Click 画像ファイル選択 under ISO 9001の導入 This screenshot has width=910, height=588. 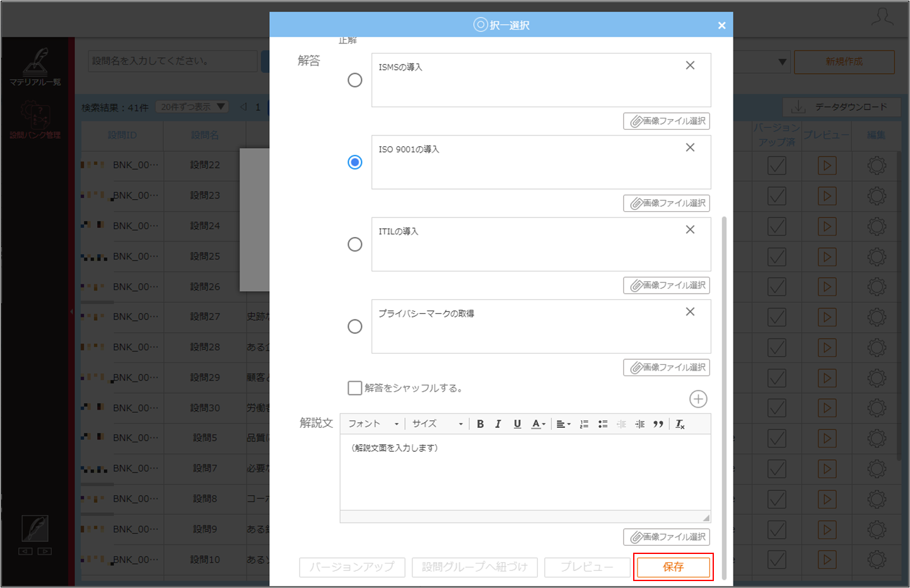pyautogui.click(x=667, y=203)
